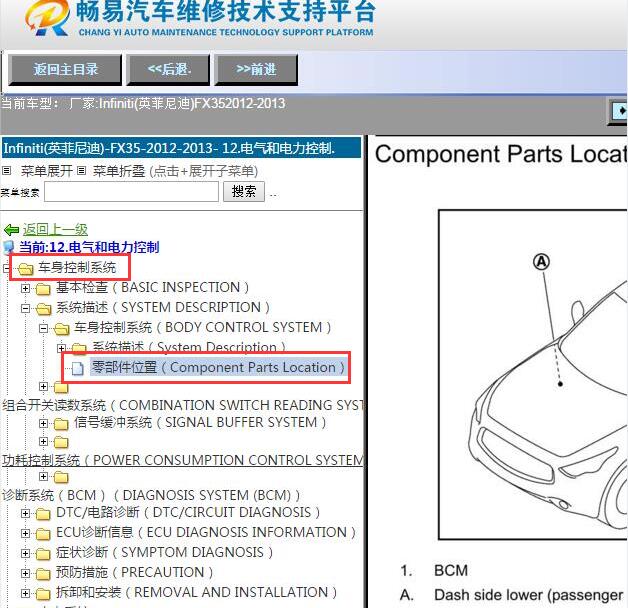Screen dimensions: 628x608
Task: Click the car component location diagram
Action: 533,374
